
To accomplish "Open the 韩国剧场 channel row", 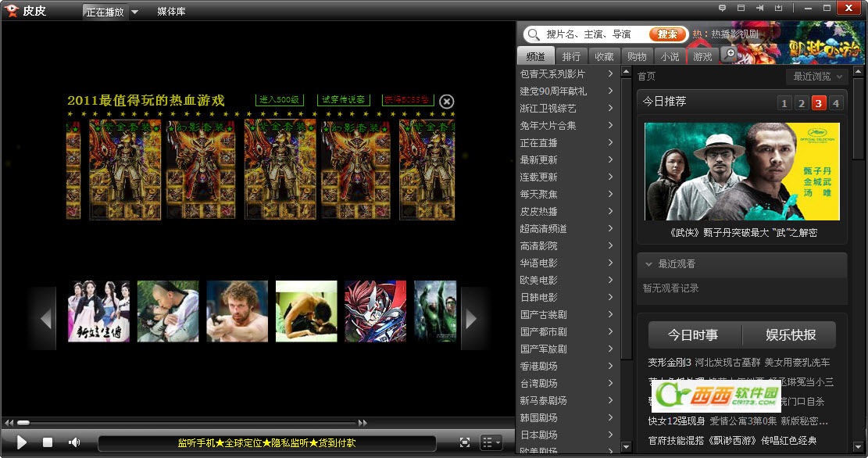I will click(x=567, y=417).
